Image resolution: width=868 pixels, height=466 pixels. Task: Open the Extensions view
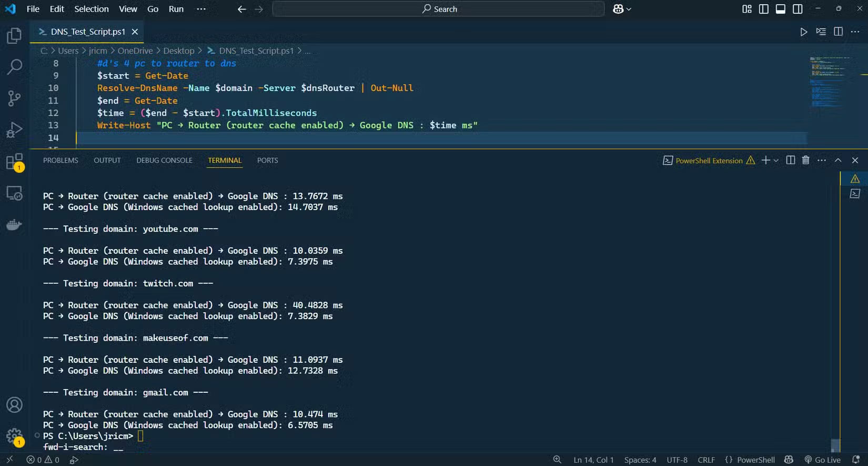(x=14, y=162)
